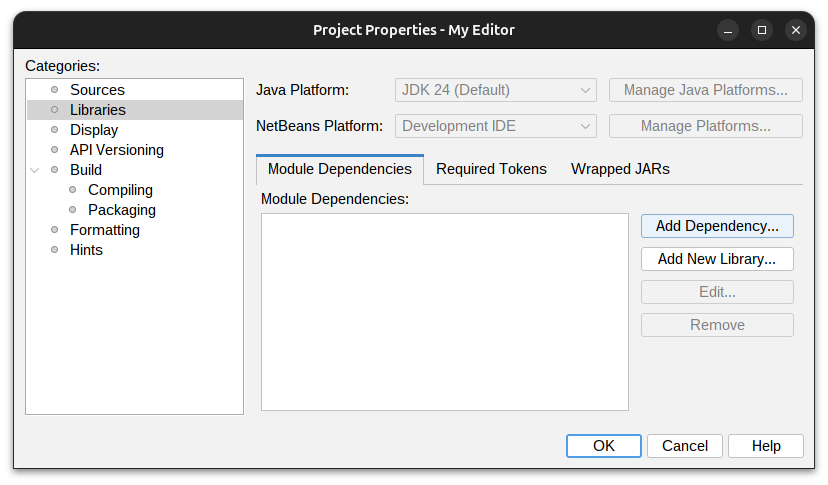Click Add New Library button
828x485 pixels.
point(717,259)
